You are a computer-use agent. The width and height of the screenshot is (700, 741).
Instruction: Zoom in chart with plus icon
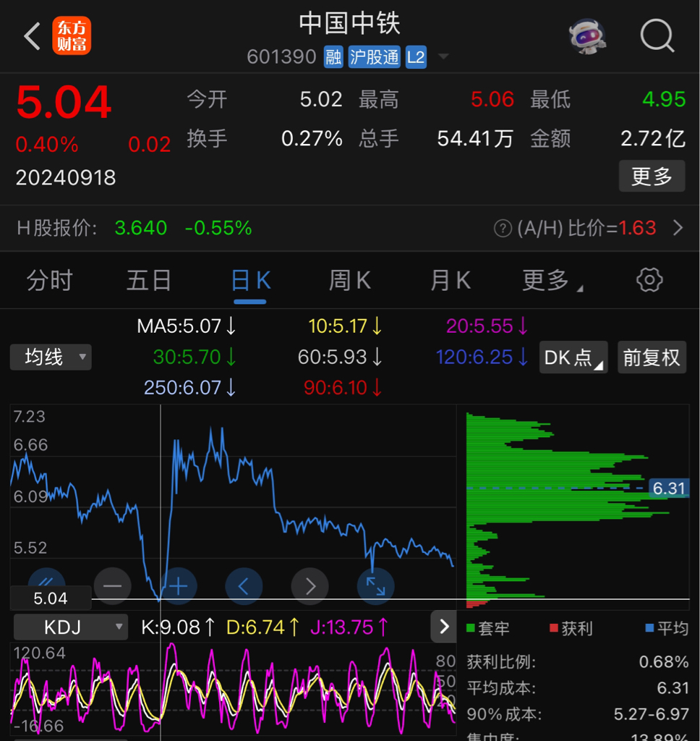click(179, 586)
